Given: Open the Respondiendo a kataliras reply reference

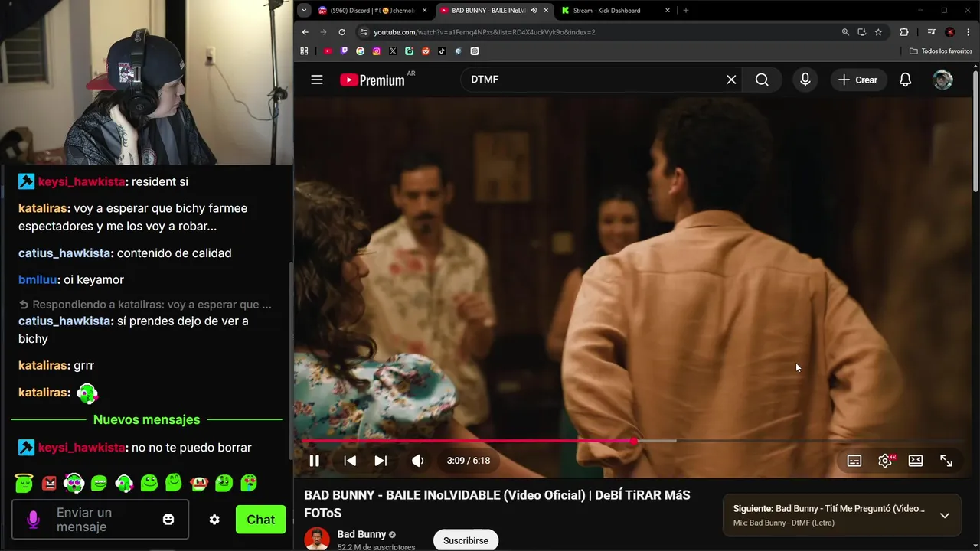Looking at the screenshot, I should [145, 304].
